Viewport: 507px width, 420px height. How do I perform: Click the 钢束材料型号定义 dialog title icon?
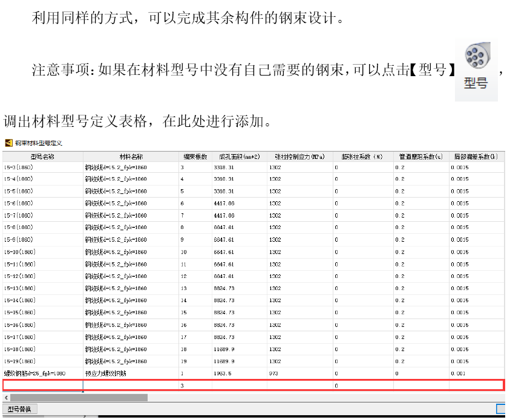tap(8, 143)
